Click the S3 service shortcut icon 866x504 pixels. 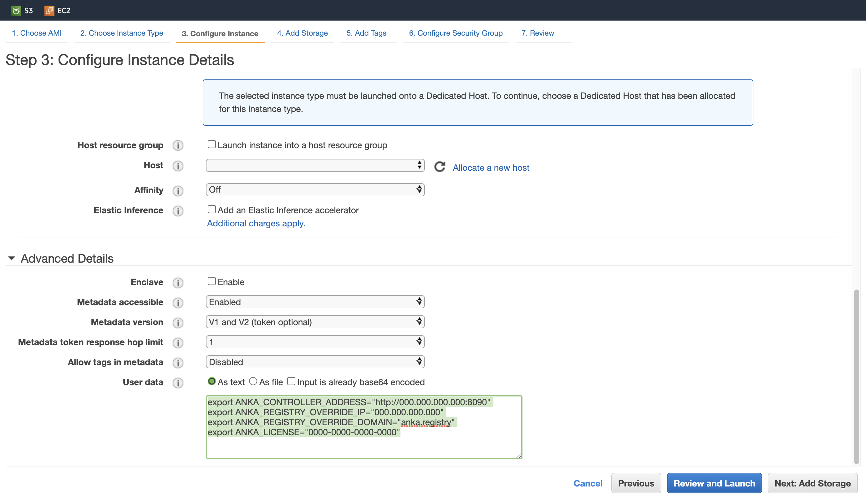coord(16,10)
